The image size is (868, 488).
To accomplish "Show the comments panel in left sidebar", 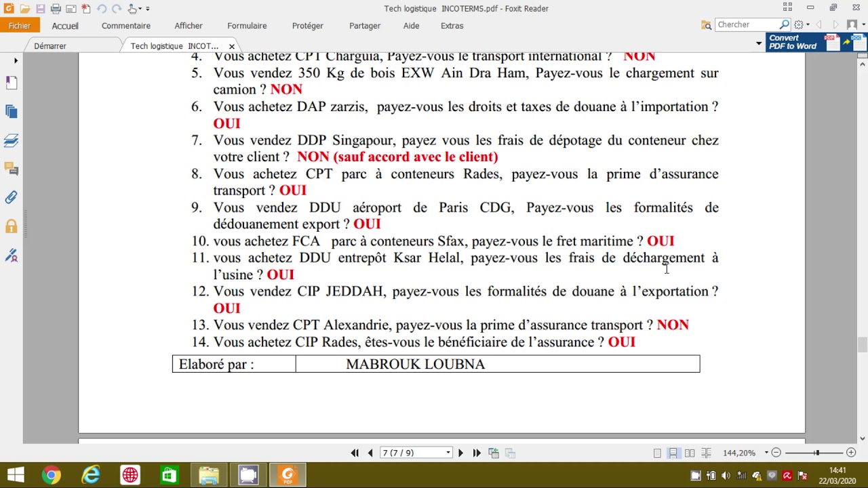I will (12, 169).
